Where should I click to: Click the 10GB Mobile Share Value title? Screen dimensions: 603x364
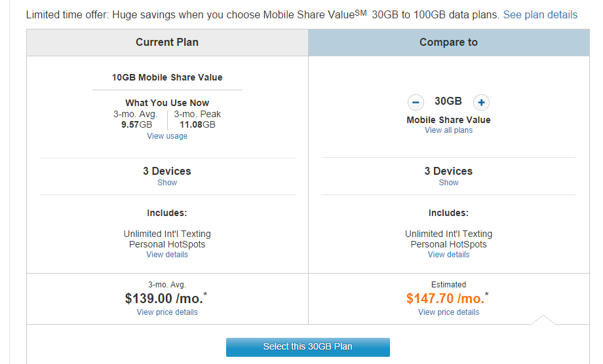[167, 77]
